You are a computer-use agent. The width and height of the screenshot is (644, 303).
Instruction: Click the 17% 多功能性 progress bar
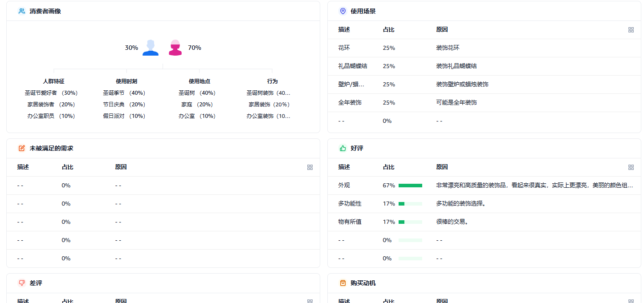tap(410, 204)
